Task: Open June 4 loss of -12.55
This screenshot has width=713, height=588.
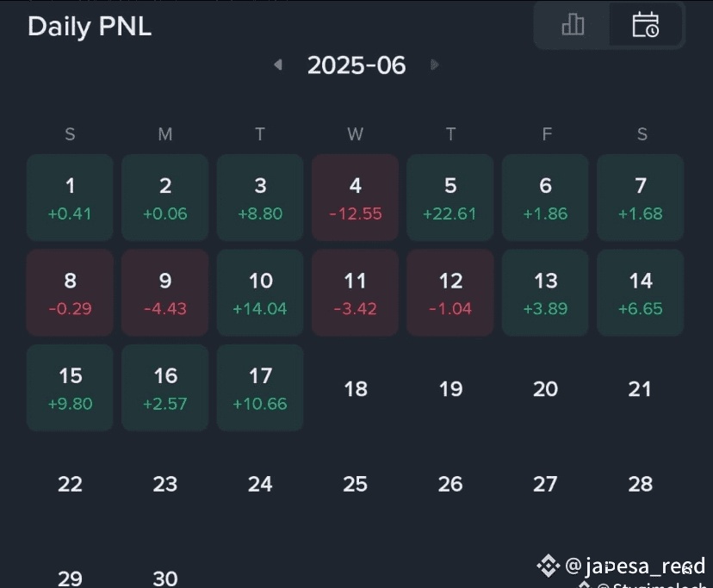Action: [x=355, y=198]
